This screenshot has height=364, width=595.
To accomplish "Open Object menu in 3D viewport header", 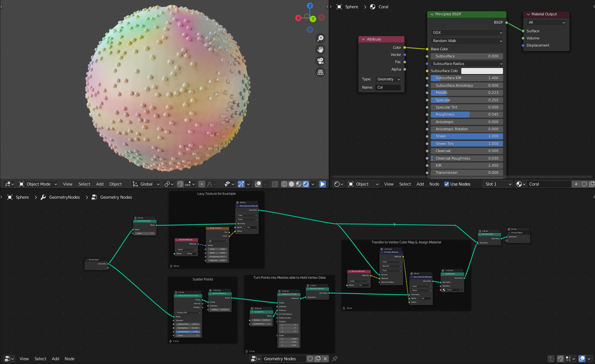I will (x=115, y=184).
